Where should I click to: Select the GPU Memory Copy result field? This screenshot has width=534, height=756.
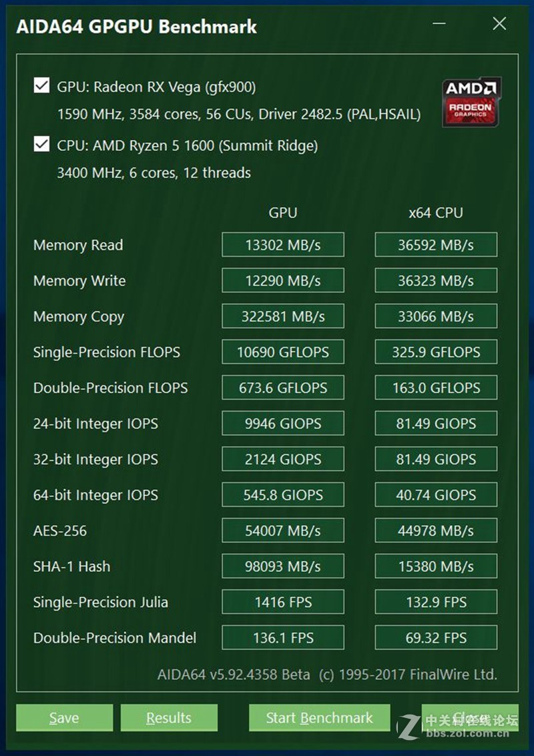[x=282, y=316]
